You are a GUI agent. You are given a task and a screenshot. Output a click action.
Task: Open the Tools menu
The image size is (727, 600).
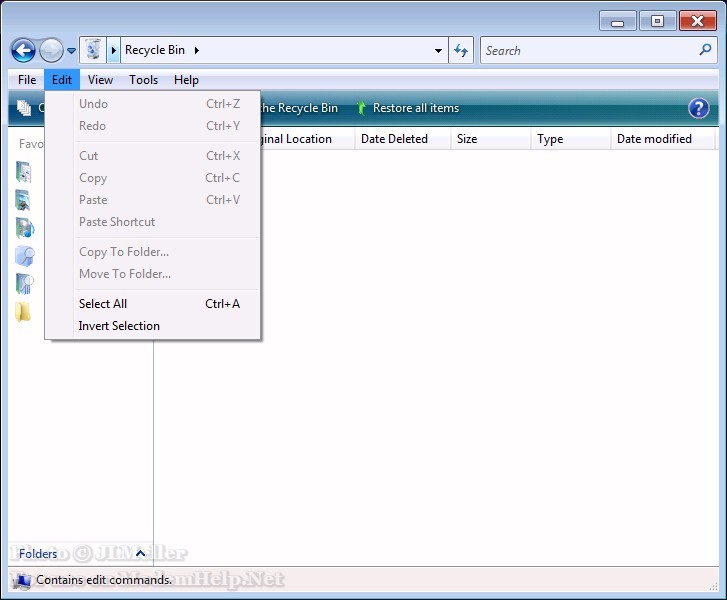tap(143, 80)
